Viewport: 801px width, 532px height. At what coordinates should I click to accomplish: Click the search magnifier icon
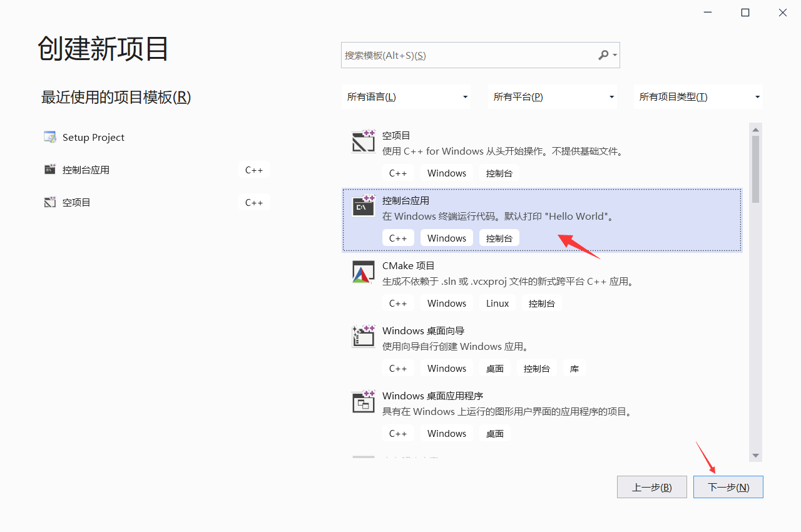[x=603, y=55]
